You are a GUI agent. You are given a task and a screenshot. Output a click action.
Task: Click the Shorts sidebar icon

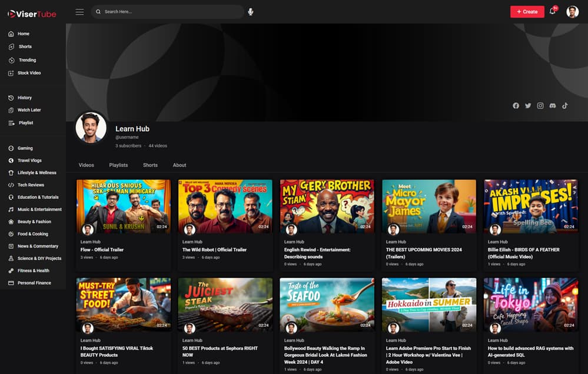point(11,47)
